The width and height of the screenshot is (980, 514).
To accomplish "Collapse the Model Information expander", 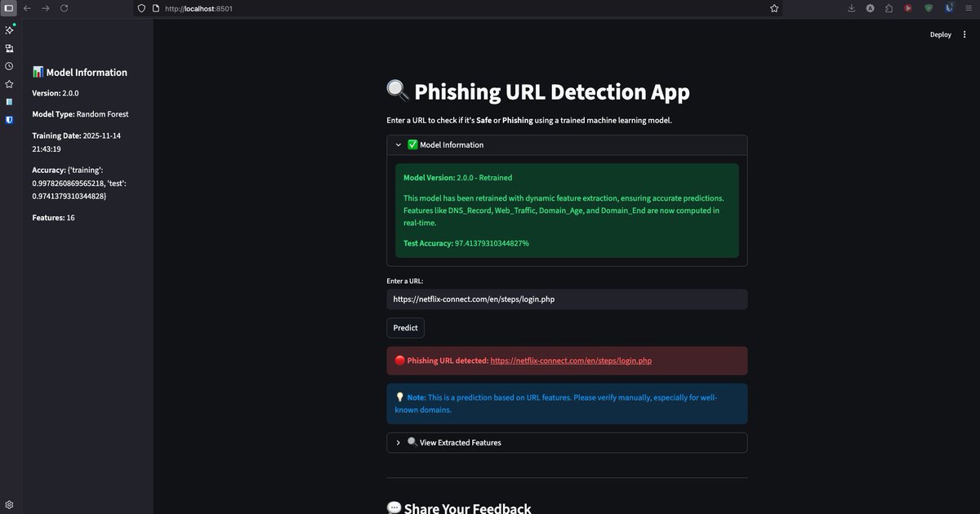I will tap(567, 144).
